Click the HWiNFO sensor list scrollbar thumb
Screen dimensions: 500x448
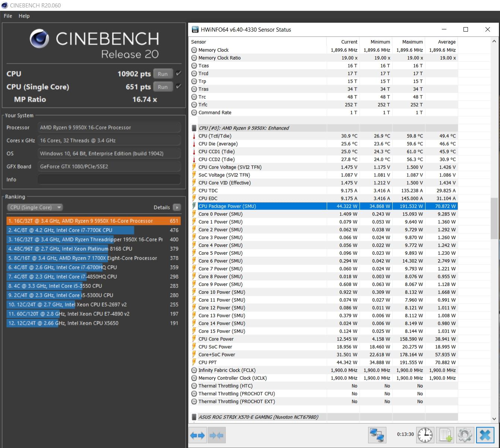494,218
